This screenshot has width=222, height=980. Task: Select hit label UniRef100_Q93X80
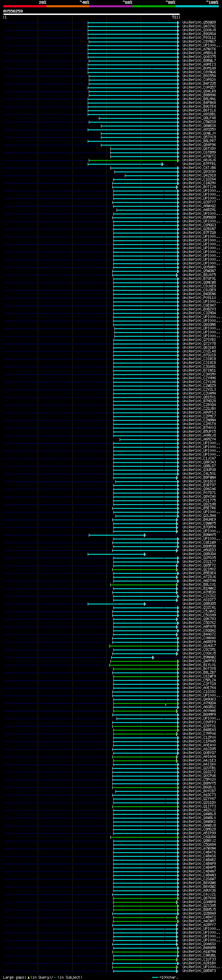199,172
